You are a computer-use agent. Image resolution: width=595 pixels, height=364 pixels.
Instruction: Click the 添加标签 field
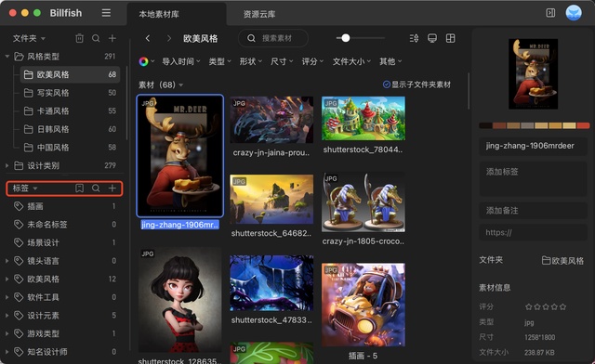533,178
